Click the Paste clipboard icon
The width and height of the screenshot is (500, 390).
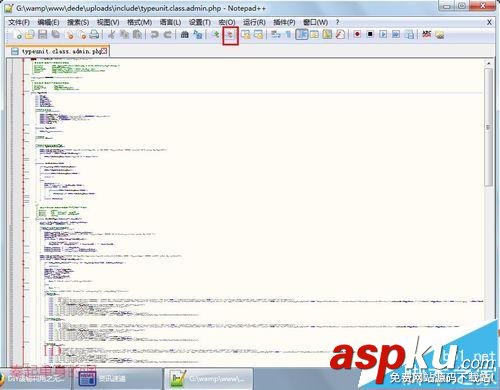tap(137, 34)
